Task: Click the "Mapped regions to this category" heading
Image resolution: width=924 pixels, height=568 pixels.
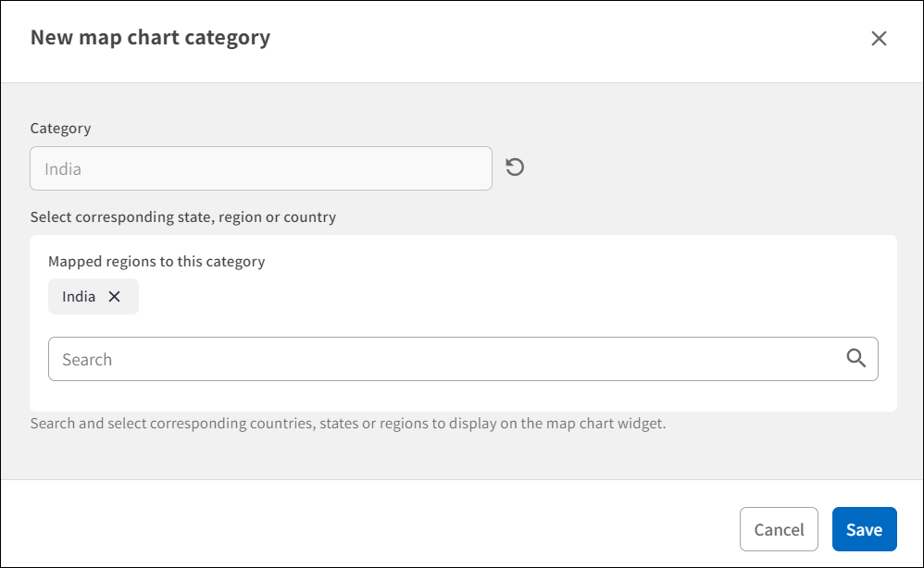Action: 156,262
